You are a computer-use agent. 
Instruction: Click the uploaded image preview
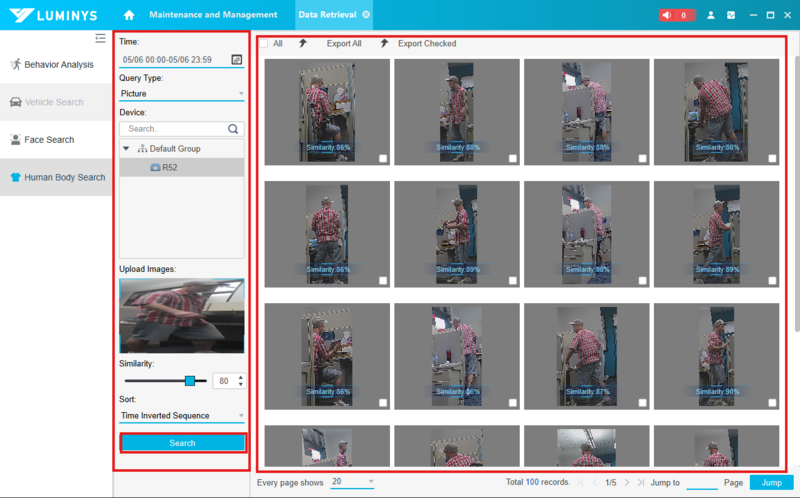(182, 316)
